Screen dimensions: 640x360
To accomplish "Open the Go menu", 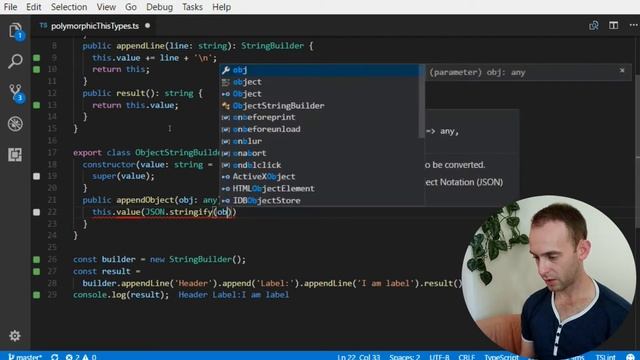I will pyautogui.click(x=131, y=7).
